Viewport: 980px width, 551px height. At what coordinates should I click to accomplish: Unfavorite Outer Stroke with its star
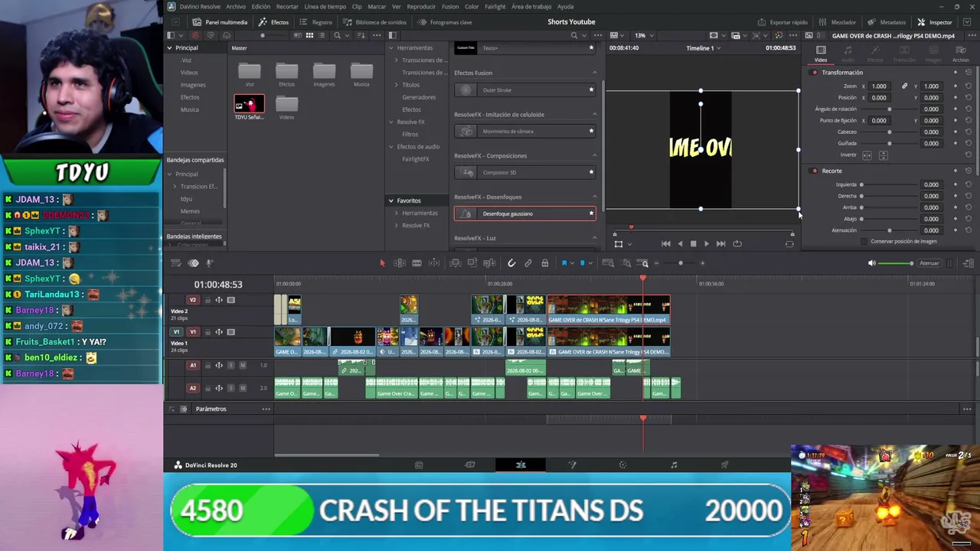pos(591,90)
